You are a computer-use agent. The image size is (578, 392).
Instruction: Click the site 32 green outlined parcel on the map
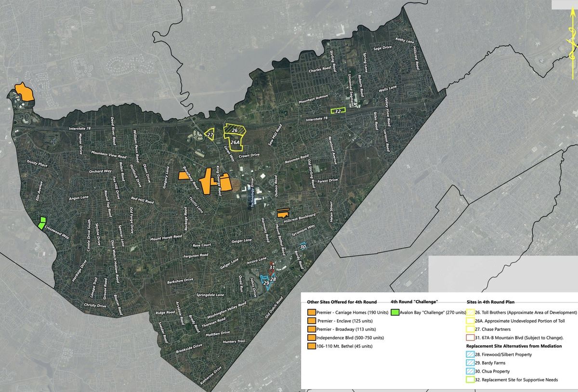tap(338, 111)
